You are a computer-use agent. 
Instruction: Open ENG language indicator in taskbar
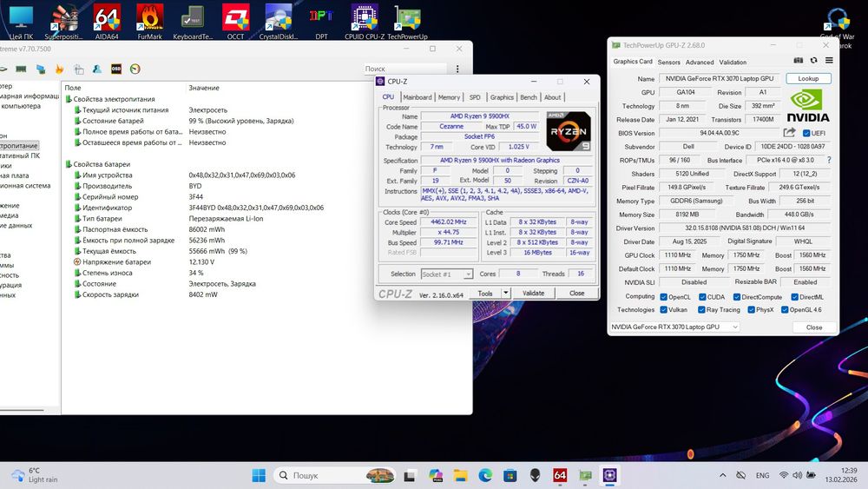click(762, 475)
